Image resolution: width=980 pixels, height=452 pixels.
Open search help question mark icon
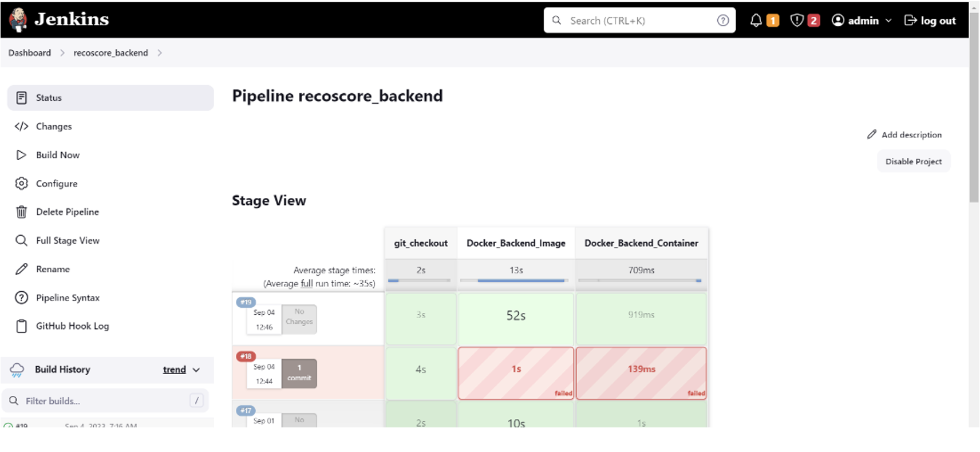pos(723,21)
